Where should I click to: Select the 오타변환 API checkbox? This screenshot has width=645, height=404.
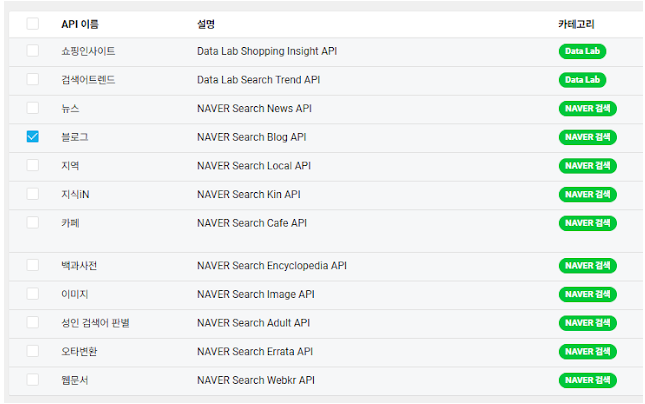tap(32, 351)
